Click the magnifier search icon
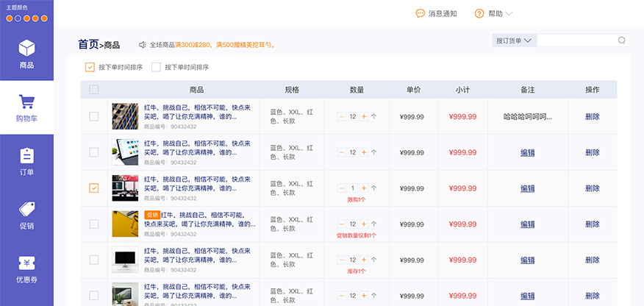This screenshot has height=306, width=644. point(621,40)
